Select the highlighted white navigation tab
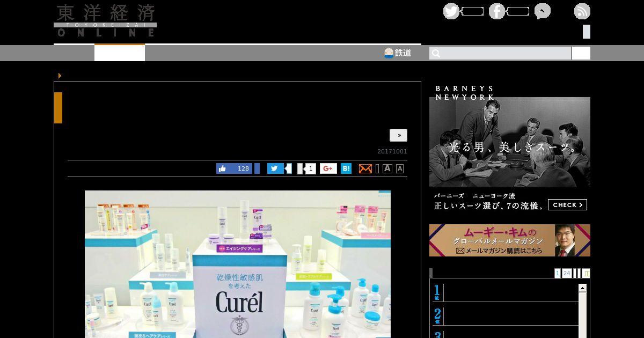This screenshot has width=644, height=338. (120, 53)
